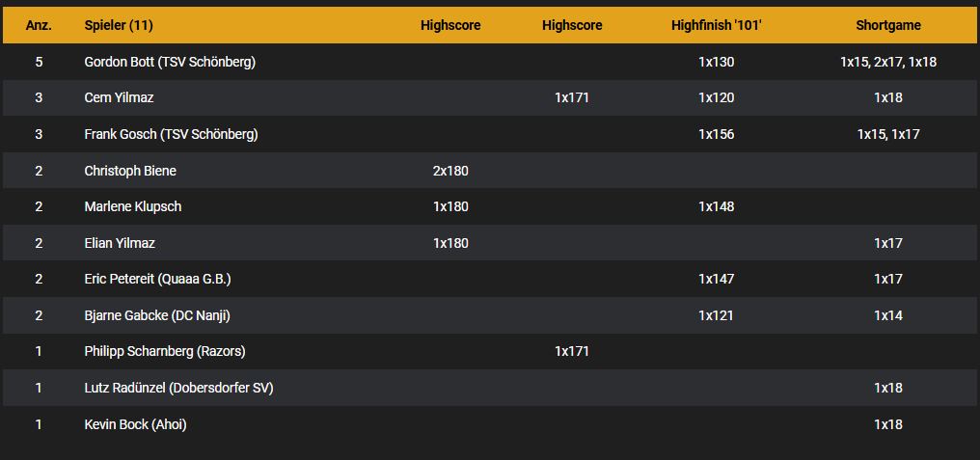Click Lutz Radünzel (Dobersdorfer SV)
Viewport: 980px width, 460px height.
(x=178, y=388)
